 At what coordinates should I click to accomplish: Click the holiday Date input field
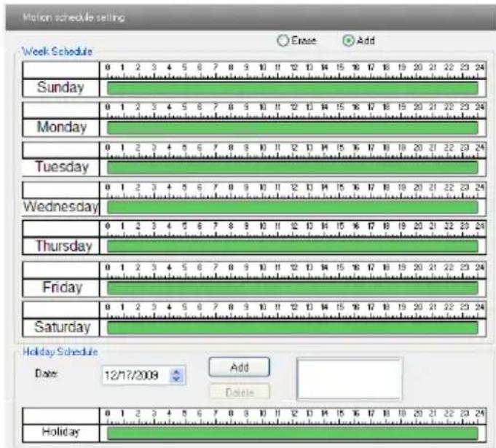click(144, 376)
